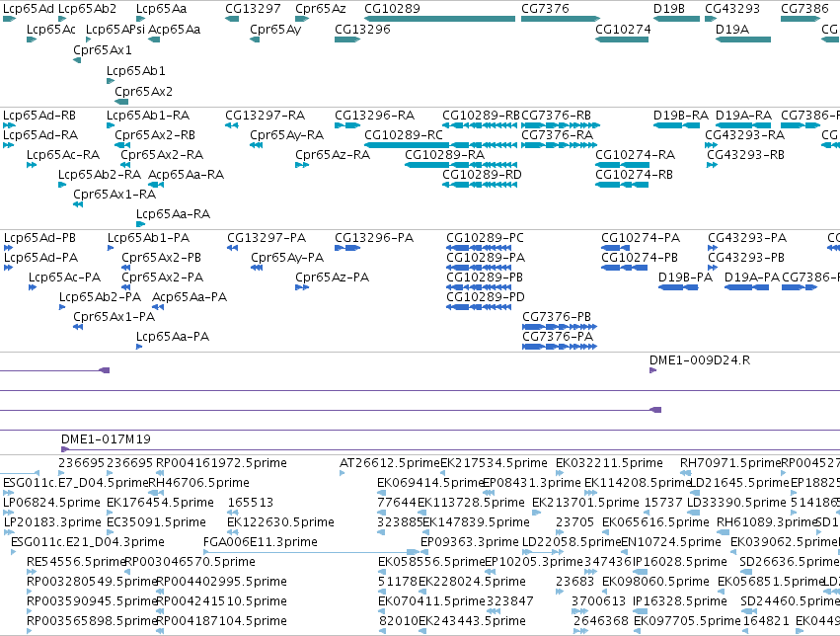Select the D19B gene feature
840x636 pixels.
click(x=676, y=19)
